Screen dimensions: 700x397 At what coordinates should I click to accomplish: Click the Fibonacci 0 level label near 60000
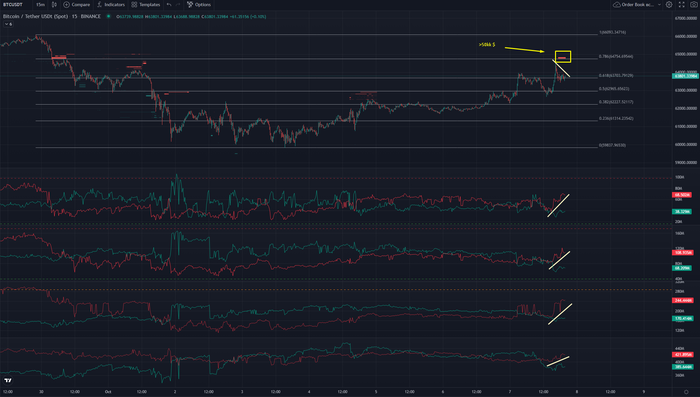(612, 145)
